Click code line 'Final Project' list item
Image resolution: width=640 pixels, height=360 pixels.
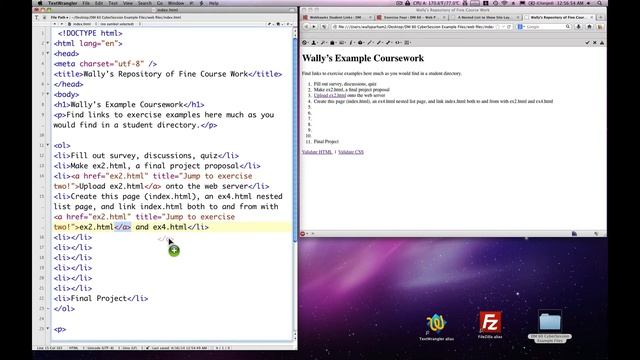(101, 298)
